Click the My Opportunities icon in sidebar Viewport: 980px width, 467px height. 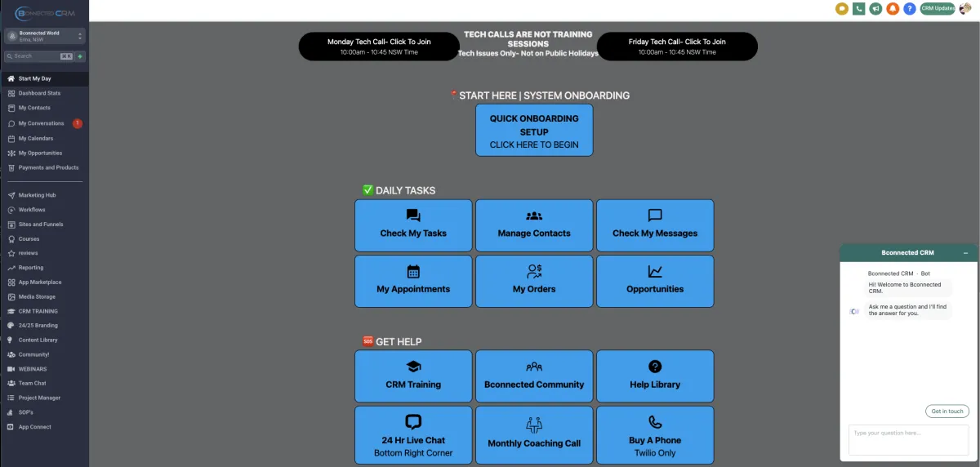[x=11, y=153]
